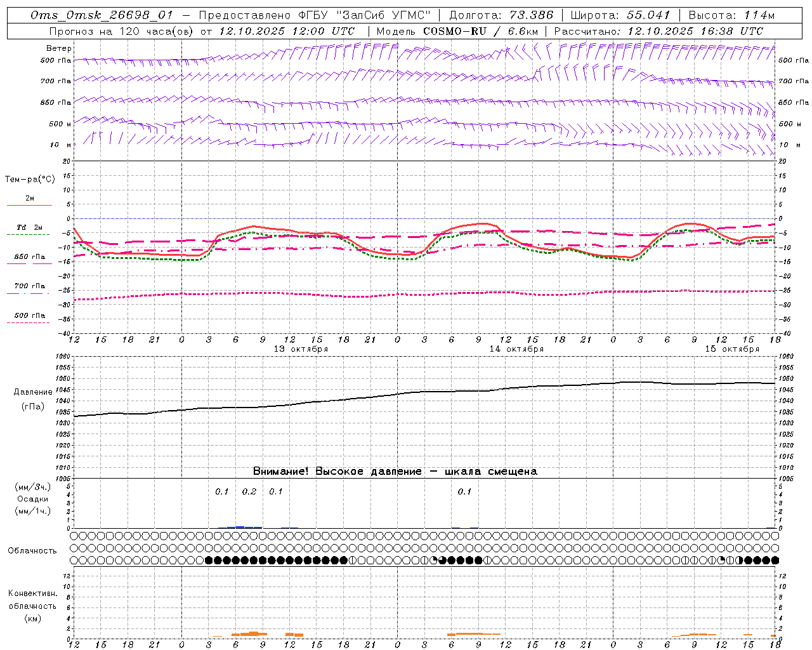Click the station title Oms_Omsk_26698_01
The width and height of the screenshot is (812, 650).
click(x=101, y=15)
